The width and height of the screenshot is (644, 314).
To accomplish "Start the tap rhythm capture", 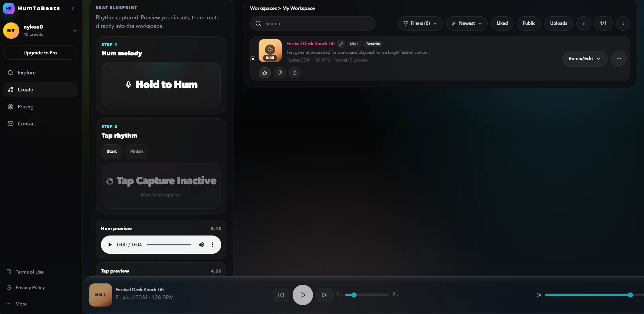I will pos(112,152).
